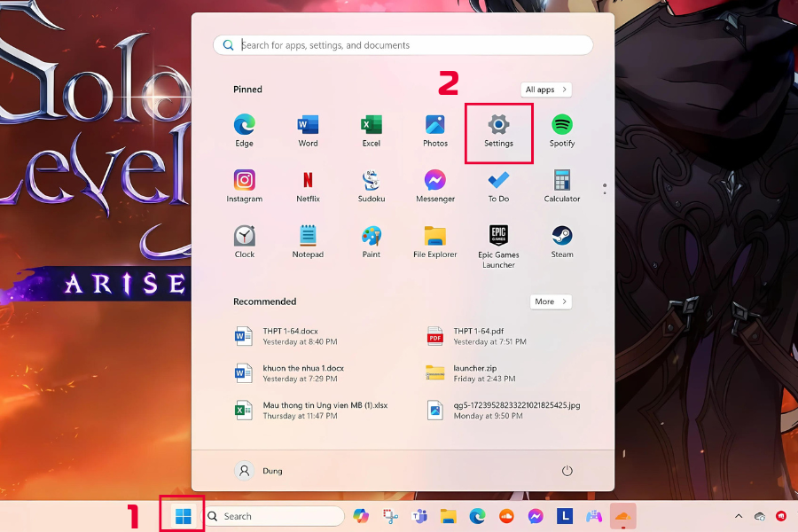This screenshot has width=798, height=532.
Task: Open the Paint app
Action: pos(372,242)
